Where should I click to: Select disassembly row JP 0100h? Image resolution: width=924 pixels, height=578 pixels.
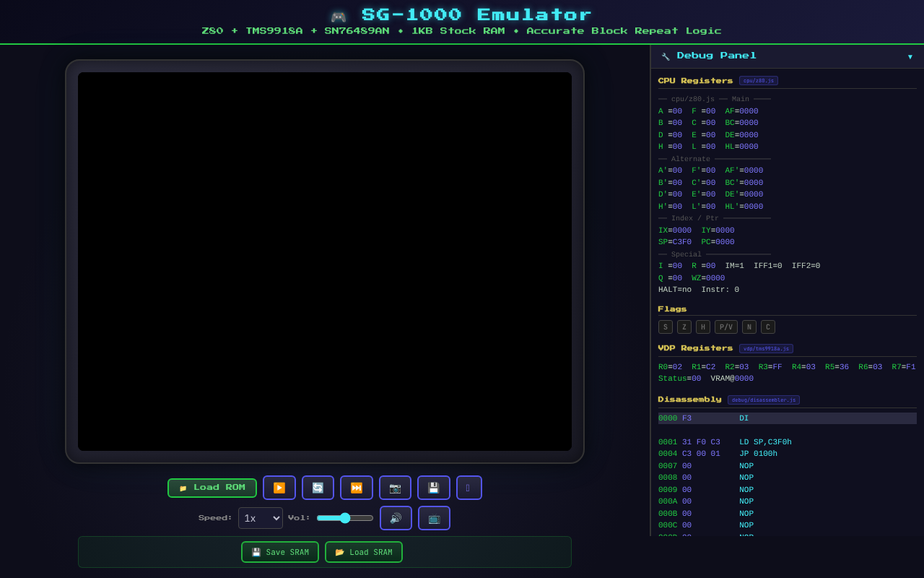pyautogui.click(x=788, y=454)
